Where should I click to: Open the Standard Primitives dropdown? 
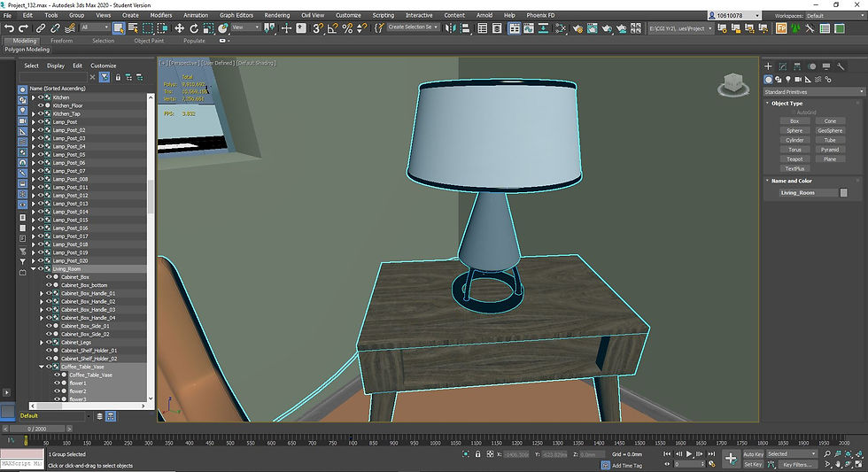click(814, 92)
